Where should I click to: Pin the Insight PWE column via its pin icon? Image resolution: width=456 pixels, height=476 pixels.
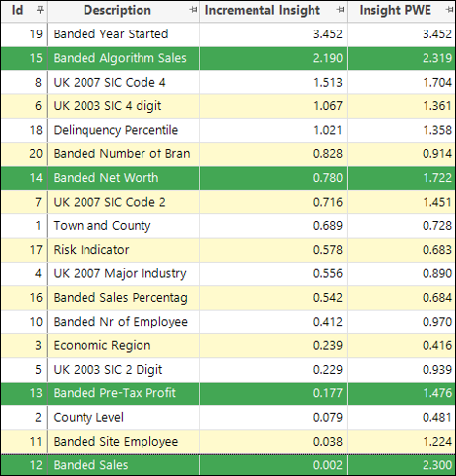(x=450, y=10)
